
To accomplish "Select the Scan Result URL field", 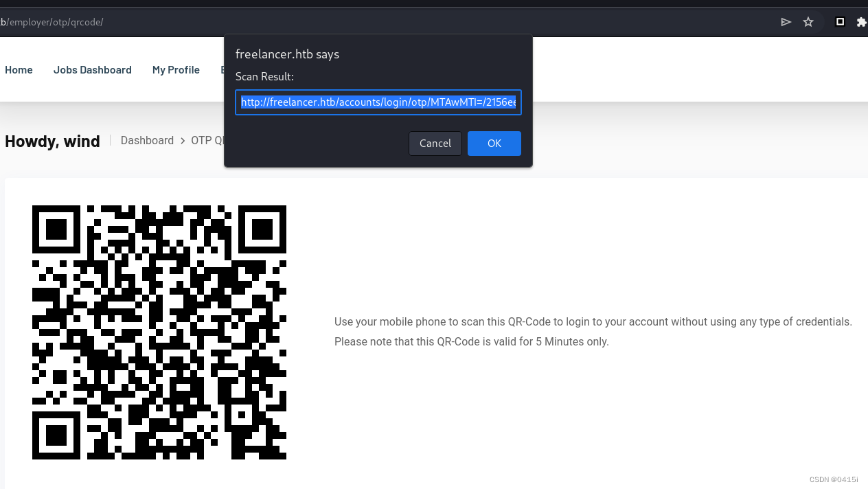I will (x=378, y=102).
